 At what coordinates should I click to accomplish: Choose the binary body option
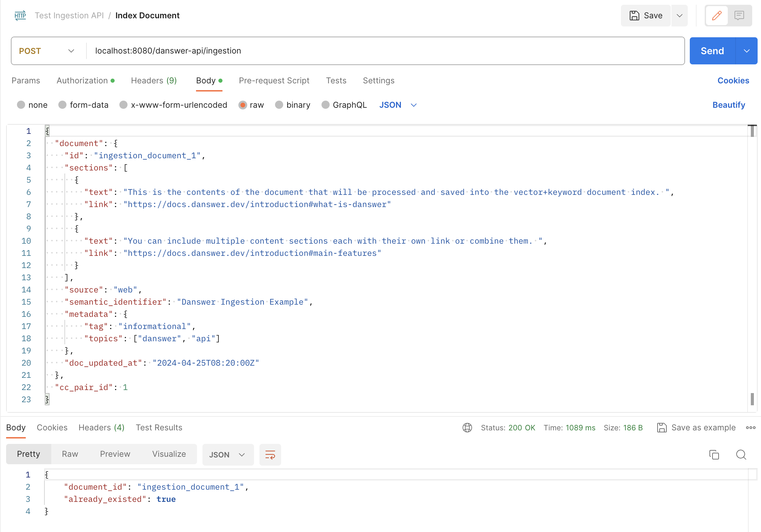(x=279, y=105)
